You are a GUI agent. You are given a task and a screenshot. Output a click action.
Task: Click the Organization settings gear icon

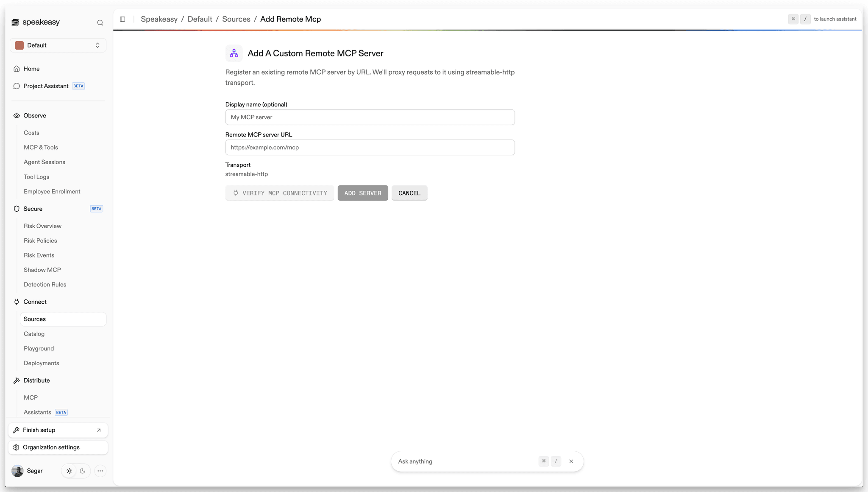(x=16, y=447)
